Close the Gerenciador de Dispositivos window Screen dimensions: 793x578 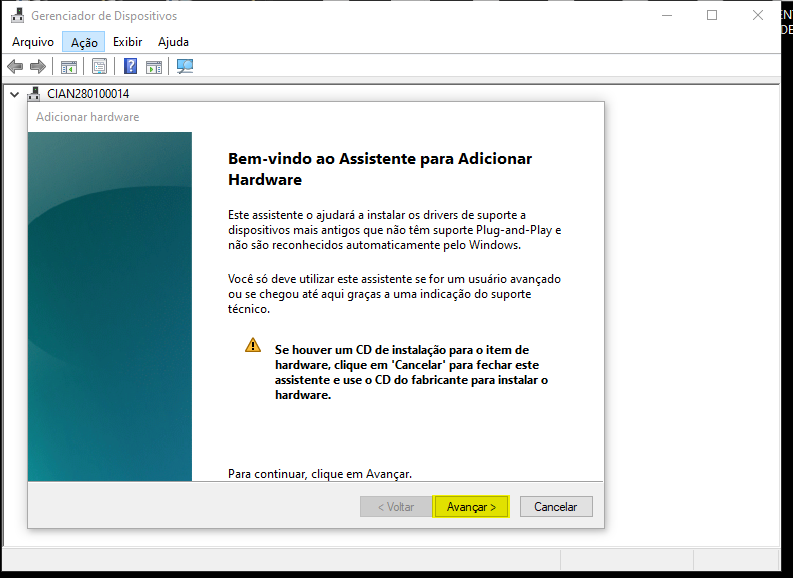pyautogui.click(x=758, y=16)
